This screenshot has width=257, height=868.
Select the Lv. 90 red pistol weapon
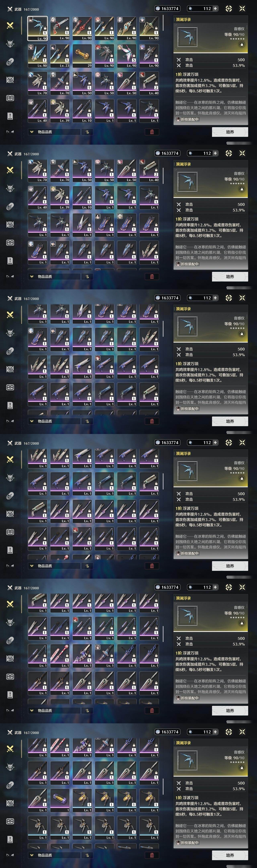(x=60, y=29)
